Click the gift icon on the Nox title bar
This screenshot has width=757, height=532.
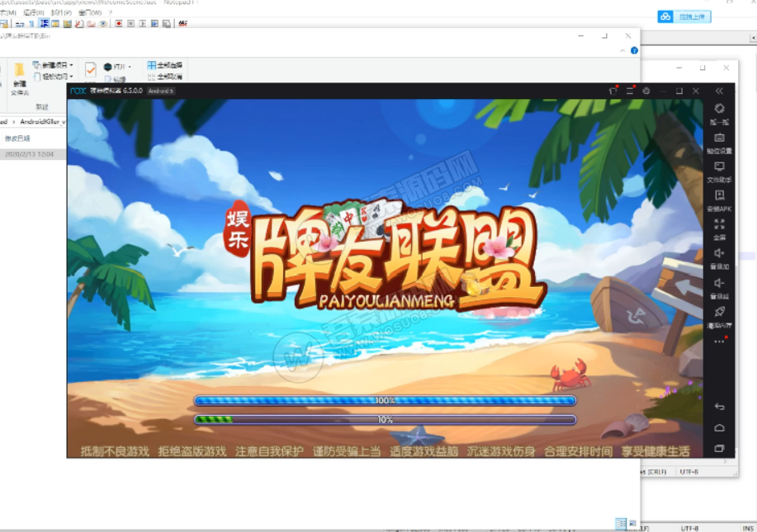(613, 91)
